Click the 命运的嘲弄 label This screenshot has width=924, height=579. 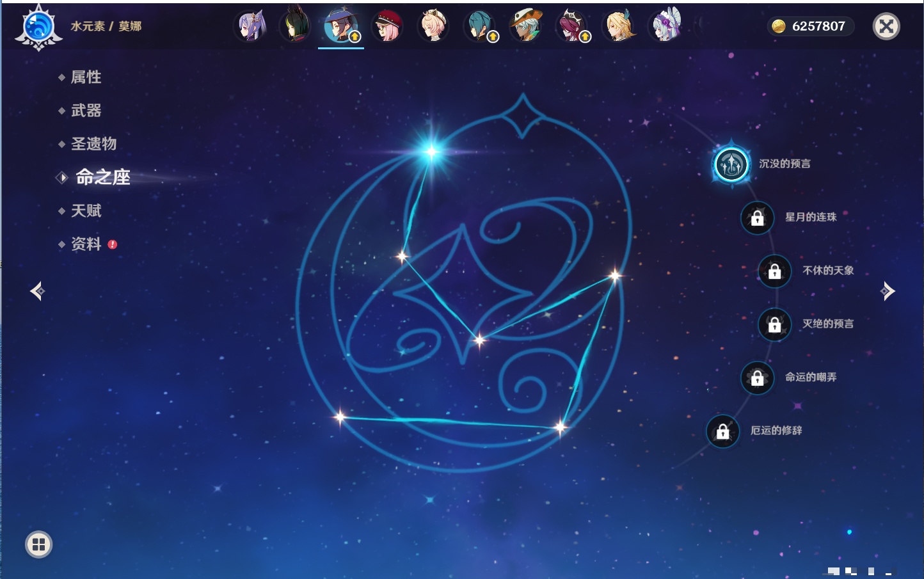[811, 377]
